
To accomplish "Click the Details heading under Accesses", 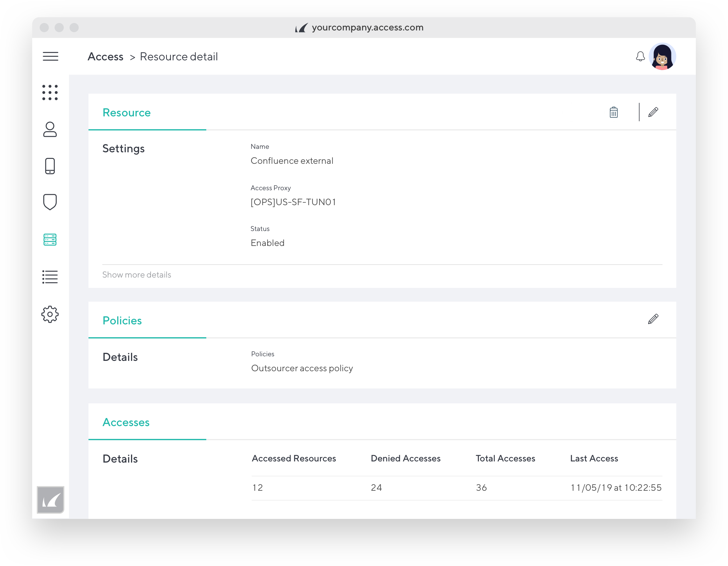I will (x=120, y=459).
